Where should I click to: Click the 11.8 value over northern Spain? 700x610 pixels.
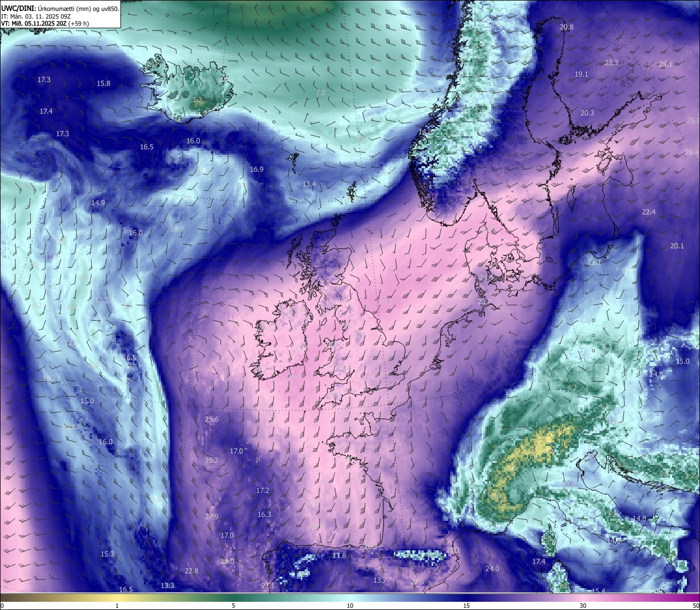(x=339, y=556)
